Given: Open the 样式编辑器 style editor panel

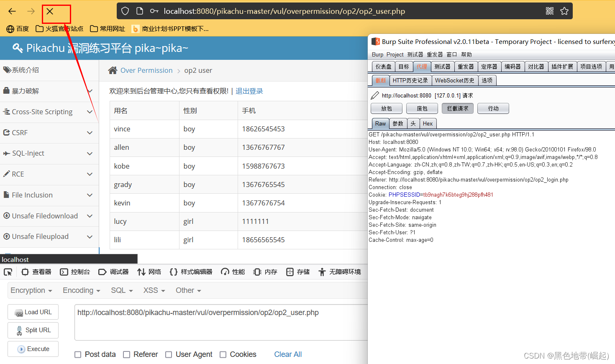Looking at the screenshot, I should point(191,272).
